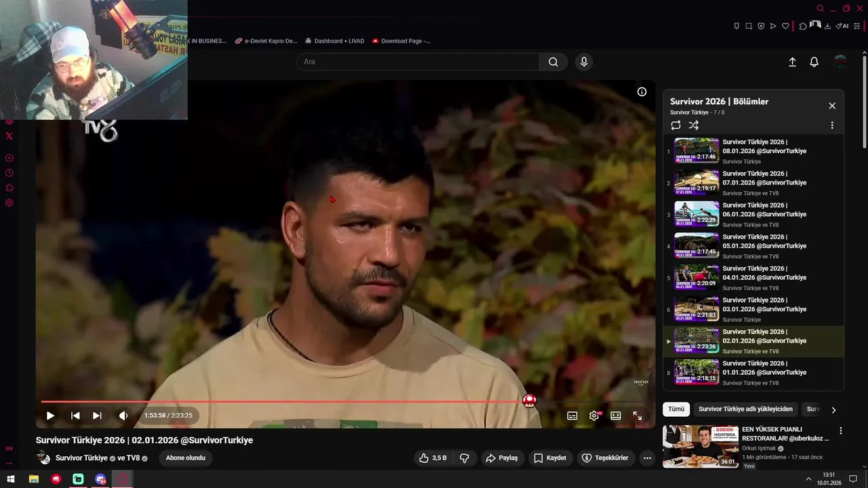Image resolution: width=868 pixels, height=488 pixels.
Task: Add page to bookmarks heart icon
Action: click(x=785, y=26)
